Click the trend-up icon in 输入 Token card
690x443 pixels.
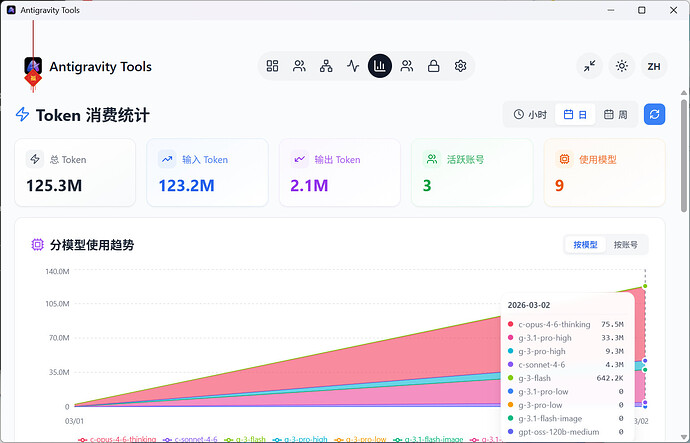pos(167,159)
